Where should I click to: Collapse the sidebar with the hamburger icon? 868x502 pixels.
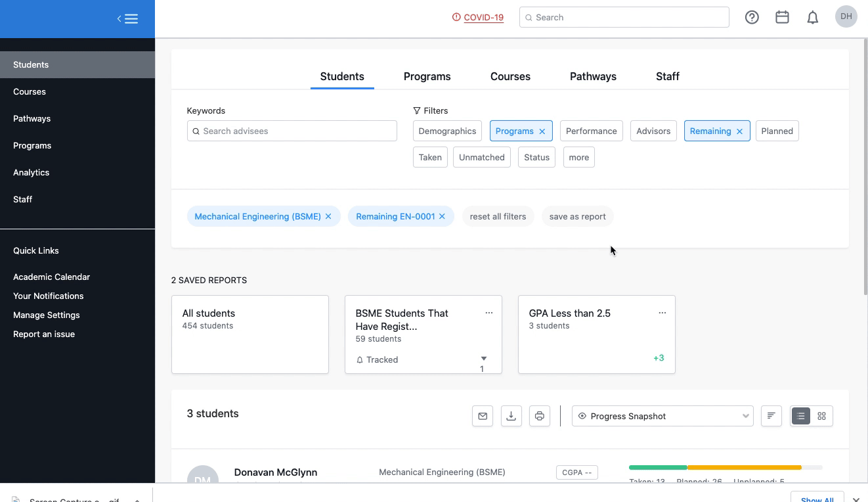pos(127,18)
